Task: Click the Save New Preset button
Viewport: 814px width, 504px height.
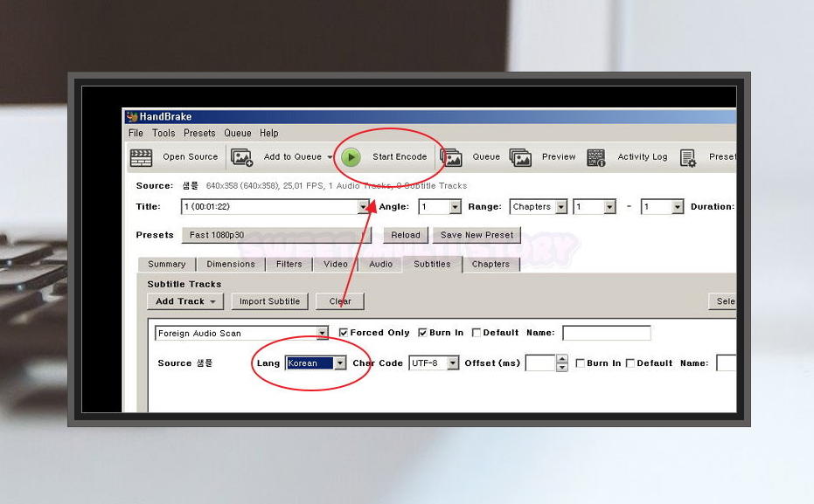Action: [477, 235]
